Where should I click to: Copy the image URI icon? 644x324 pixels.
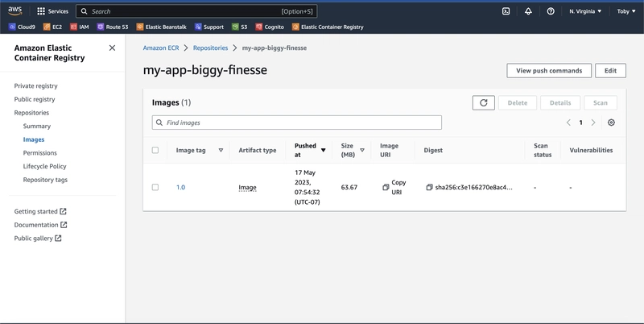386,187
